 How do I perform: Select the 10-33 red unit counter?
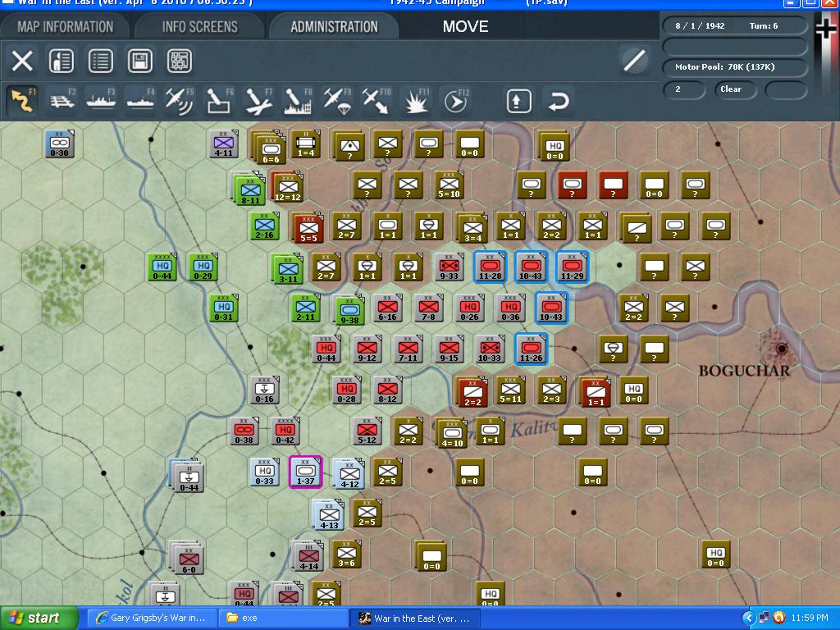490,349
